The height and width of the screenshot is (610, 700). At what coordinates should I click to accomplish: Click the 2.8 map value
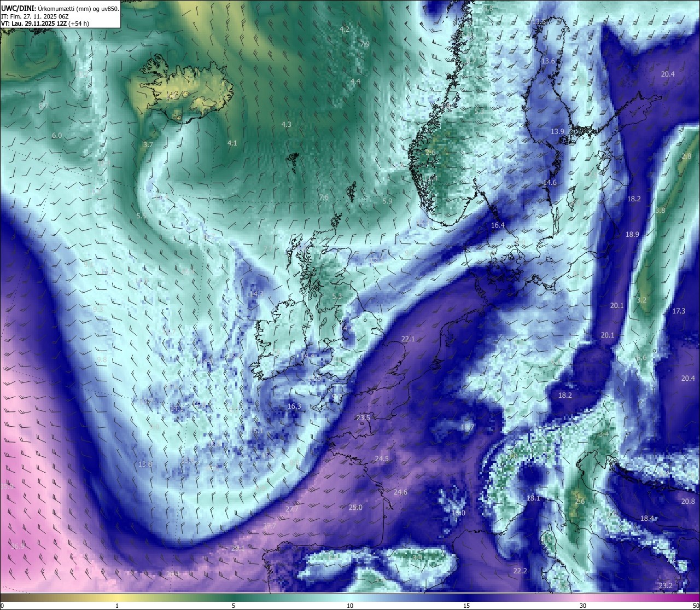click(687, 156)
